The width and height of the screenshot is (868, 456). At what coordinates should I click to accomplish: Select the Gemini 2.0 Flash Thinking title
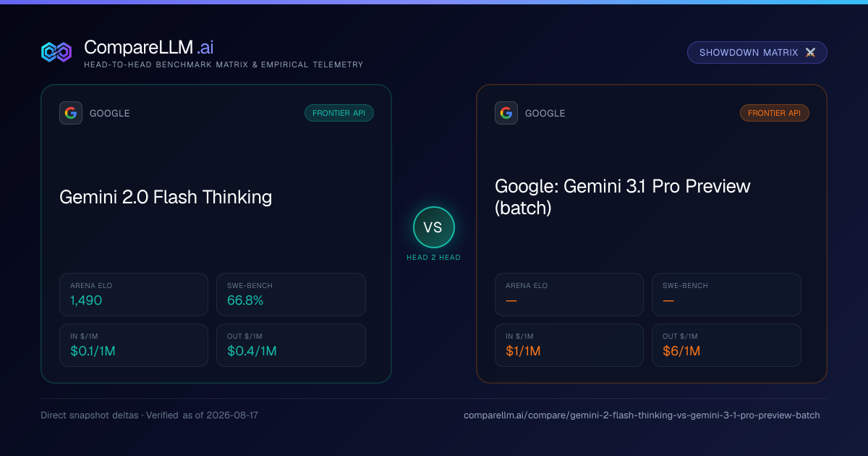(x=166, y=197)
